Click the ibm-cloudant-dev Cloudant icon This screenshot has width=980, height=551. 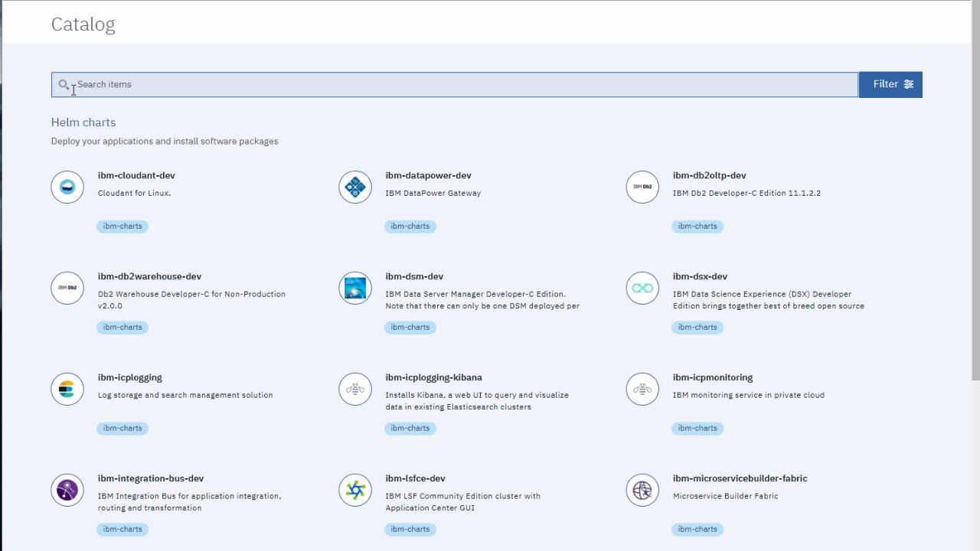click(x=67, y=187)
